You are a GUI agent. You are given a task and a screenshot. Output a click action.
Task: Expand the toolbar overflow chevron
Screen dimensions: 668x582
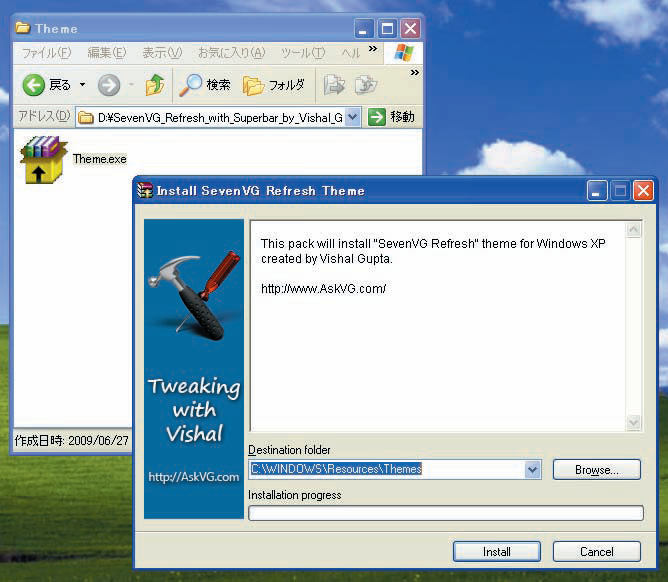click(x=415, y=73)
